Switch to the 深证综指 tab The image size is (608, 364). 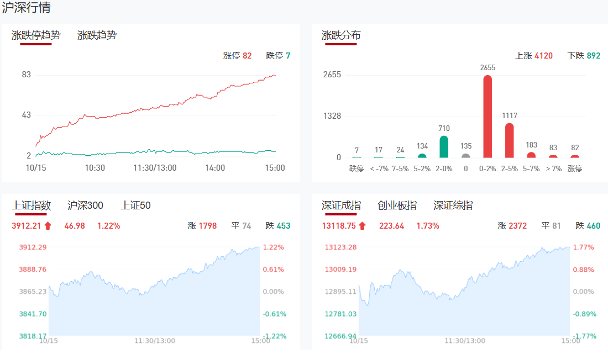[453, 205]
